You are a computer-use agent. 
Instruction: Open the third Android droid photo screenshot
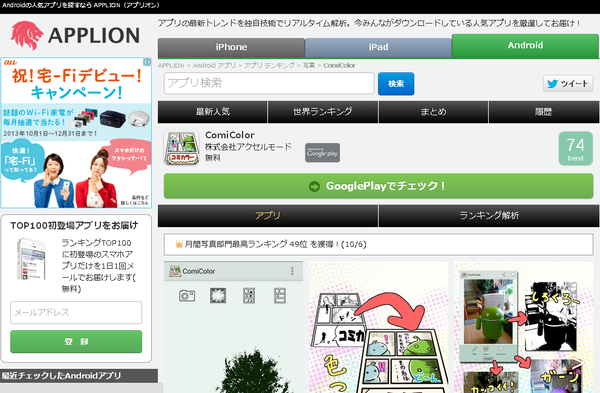(523, 327)
